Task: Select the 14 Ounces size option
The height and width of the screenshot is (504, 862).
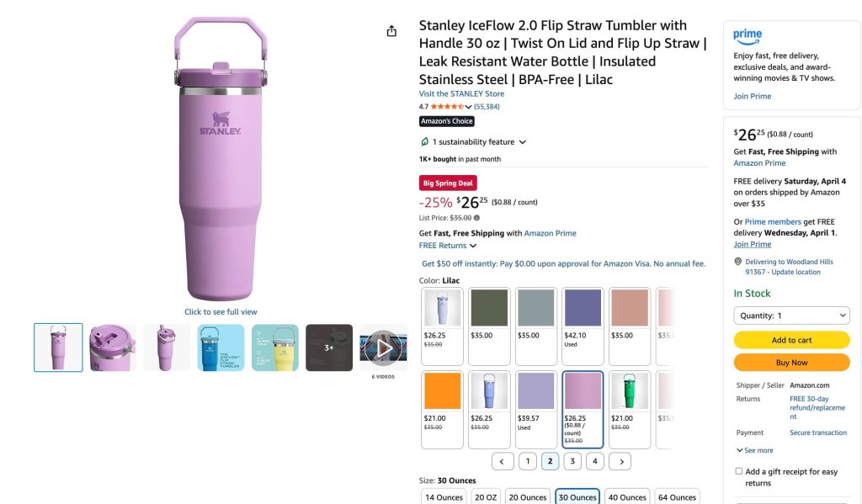Action: point(444,497)
